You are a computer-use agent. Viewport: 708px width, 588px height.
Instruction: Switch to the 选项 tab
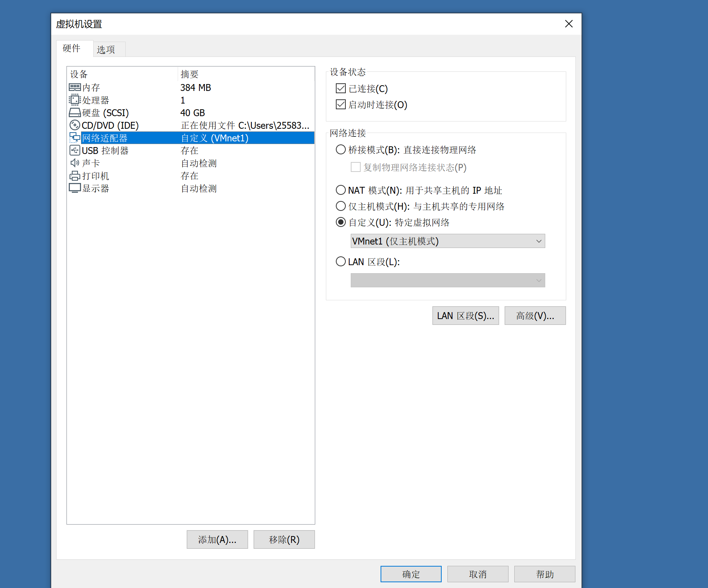coord(109,50)
